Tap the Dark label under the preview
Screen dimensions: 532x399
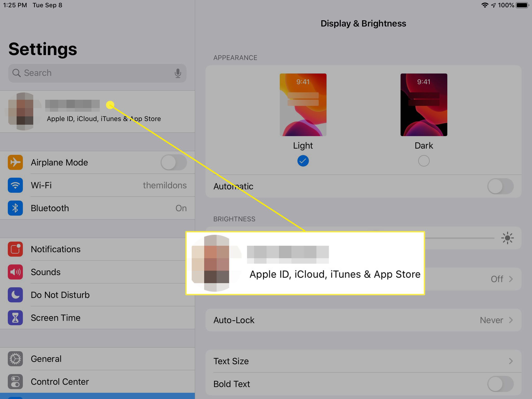424,145
